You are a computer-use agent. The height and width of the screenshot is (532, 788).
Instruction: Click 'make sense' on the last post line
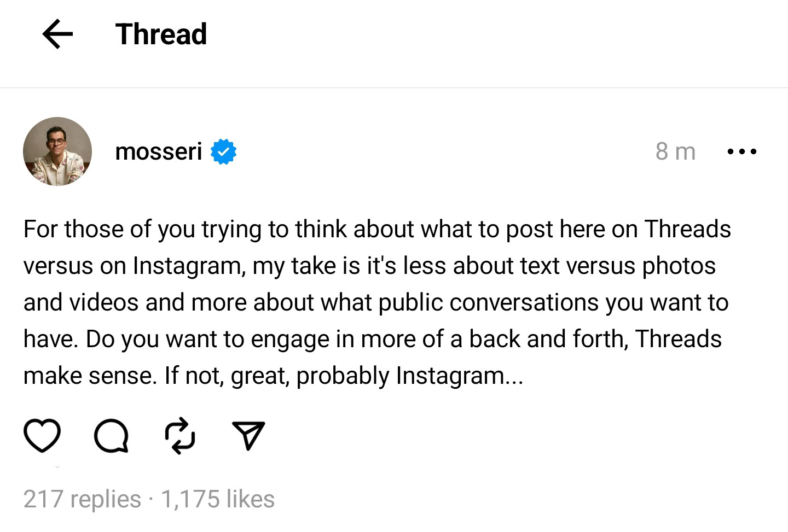(90, 376)
